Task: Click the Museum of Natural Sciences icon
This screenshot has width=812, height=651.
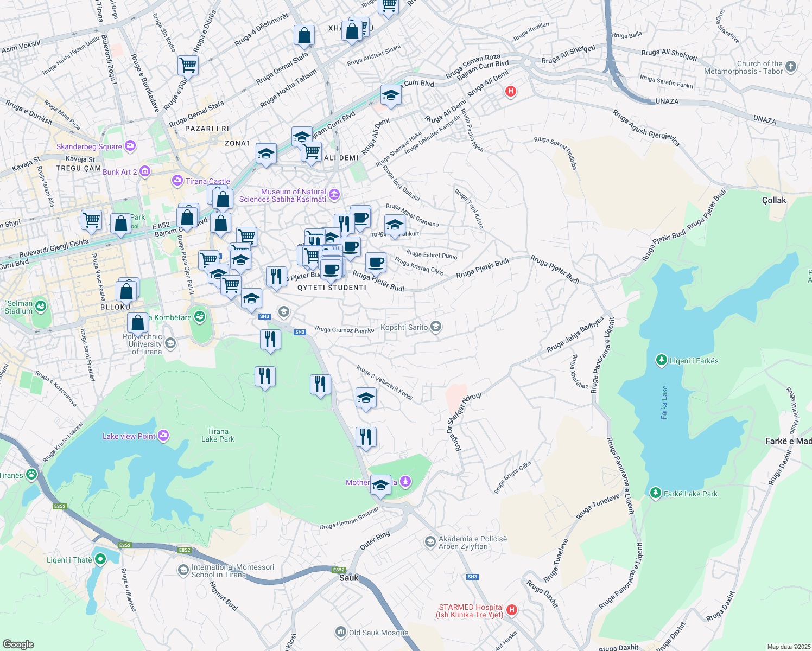Action: 334,194
